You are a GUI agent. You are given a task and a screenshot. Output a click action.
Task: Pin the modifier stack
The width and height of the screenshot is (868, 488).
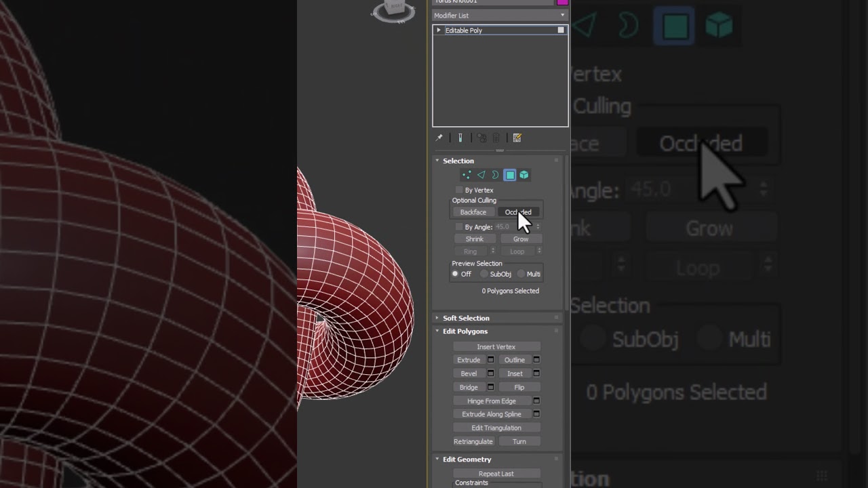pos(439,138)
